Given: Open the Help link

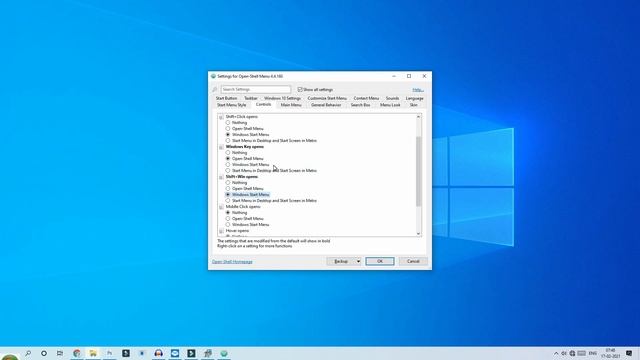Looking at the screenshot, I should coord(418,90).
